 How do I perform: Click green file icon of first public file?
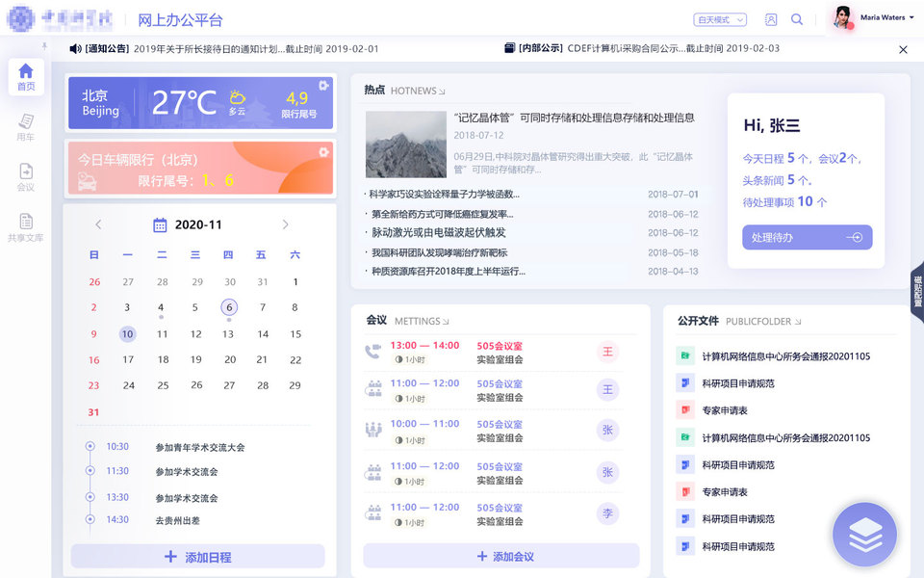(684, 355)
